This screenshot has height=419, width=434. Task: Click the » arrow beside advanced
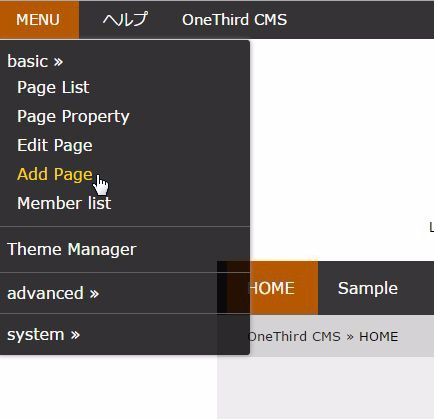[x=94, y=294]
